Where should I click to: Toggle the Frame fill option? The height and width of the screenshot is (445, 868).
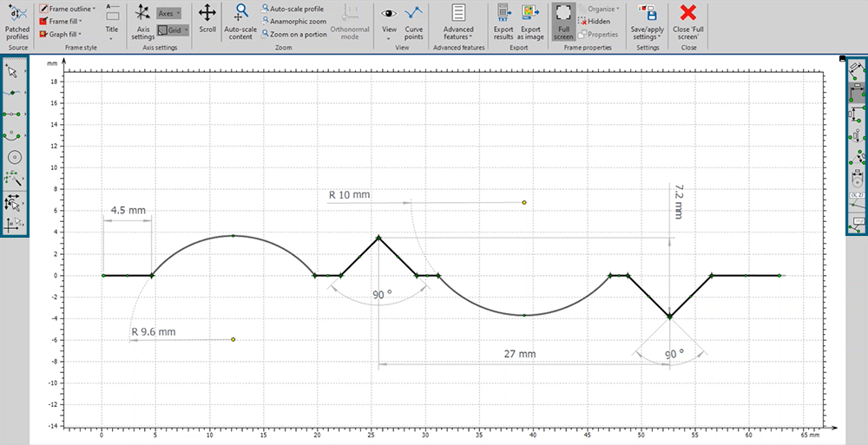pos(58,21)
